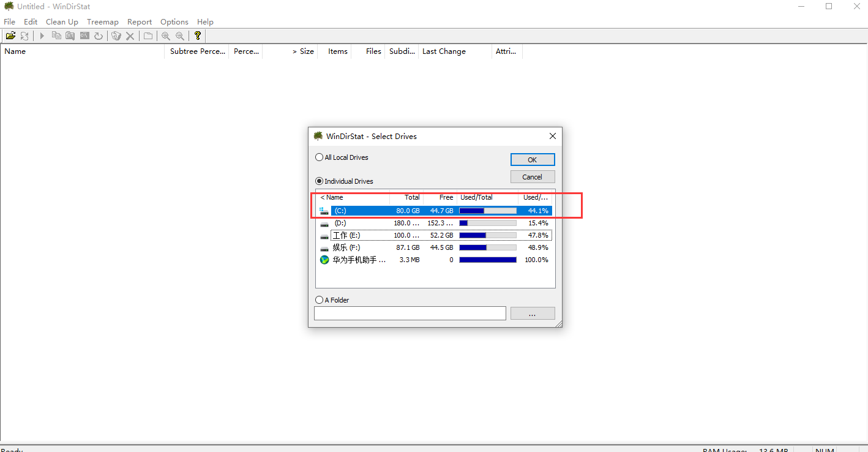Image resolution: width=868 pixels, height=452 pixels.
Task: Click the Refresh Selected circular-arrow icon
Action: point(99,36)
